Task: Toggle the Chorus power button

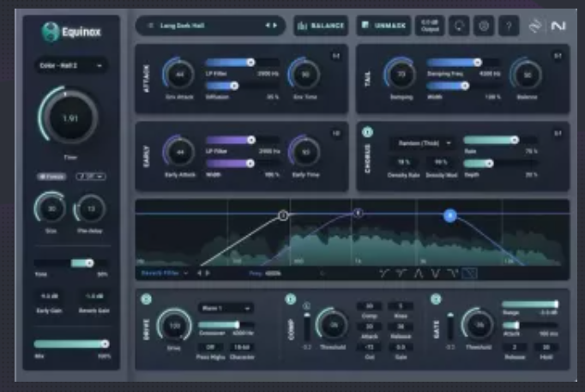Action: (x=367, y=132)
